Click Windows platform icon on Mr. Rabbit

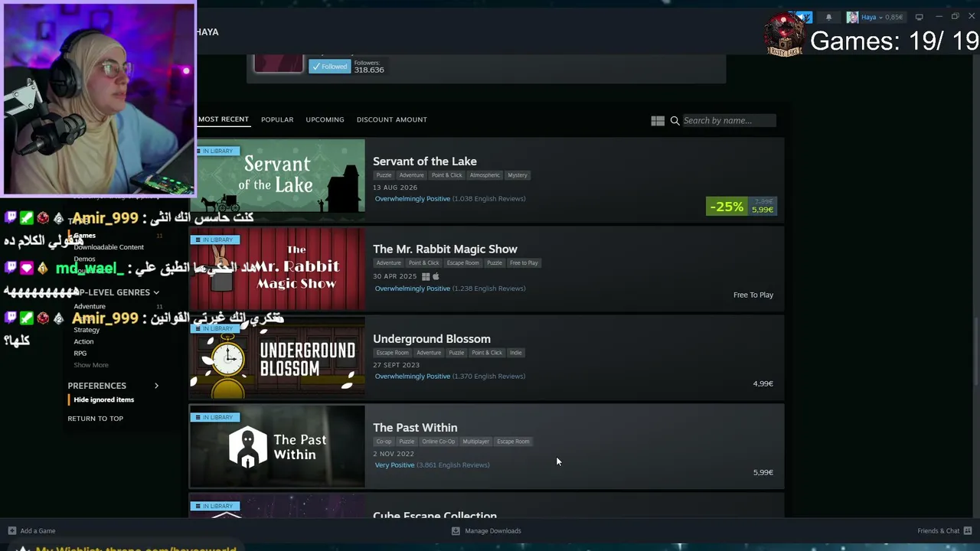pyautogui.click(x=426, y=276)
